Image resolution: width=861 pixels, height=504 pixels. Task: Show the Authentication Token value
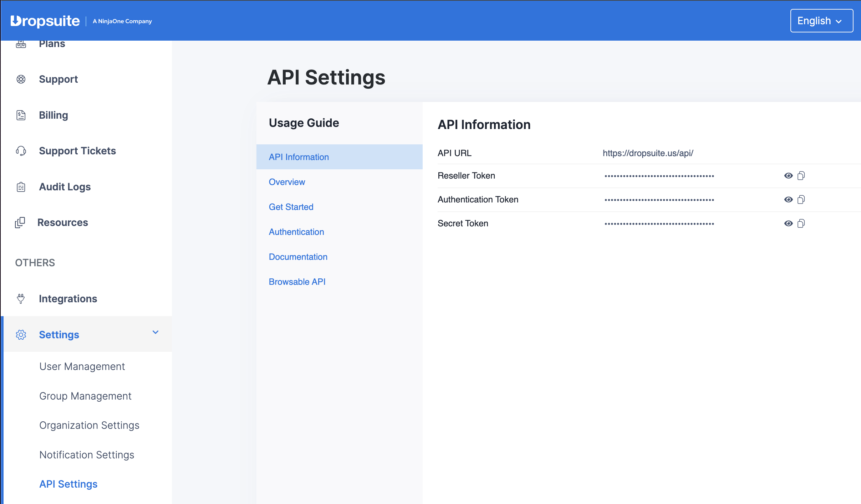pyautogui.click(x=789, y=200)
